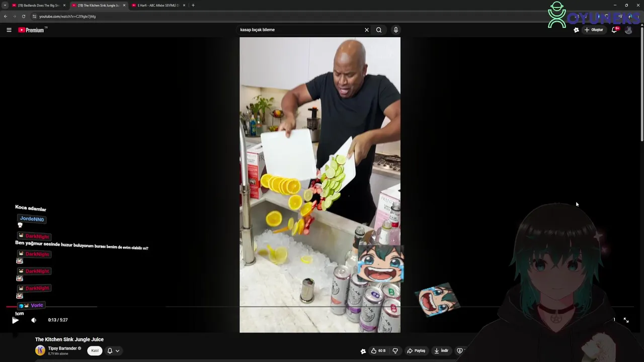This screenshot has height=362, width=644.
Task: Close the 'Badlands Does The Big' tab
Action: point(64,5)
